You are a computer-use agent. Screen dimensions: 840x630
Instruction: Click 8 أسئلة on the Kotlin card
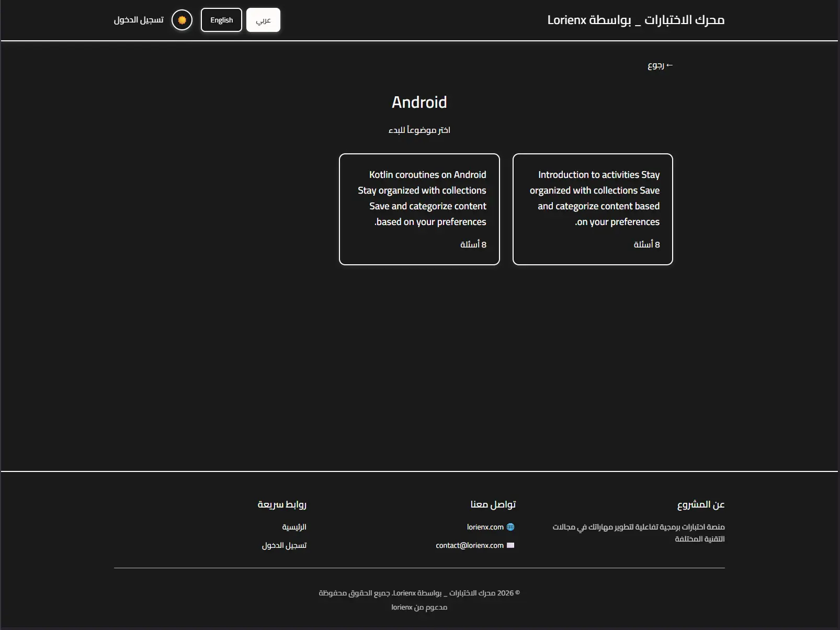(473, 244)
